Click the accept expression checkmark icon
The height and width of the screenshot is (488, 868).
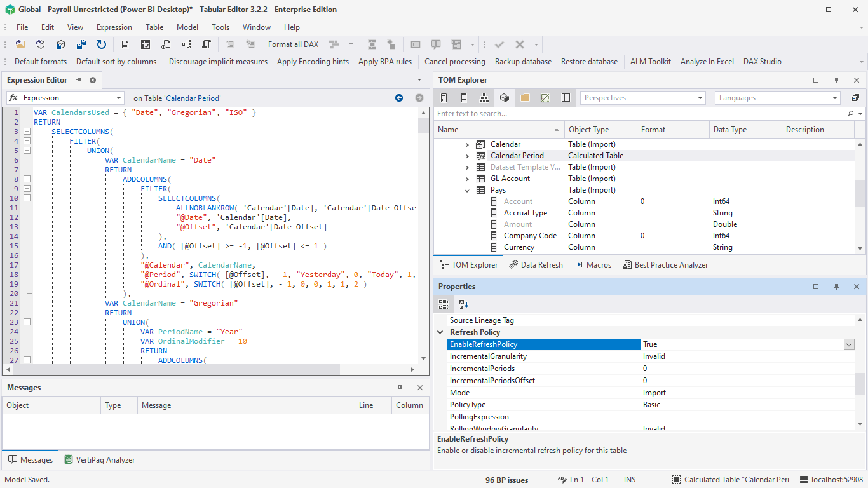click(499, 44)
